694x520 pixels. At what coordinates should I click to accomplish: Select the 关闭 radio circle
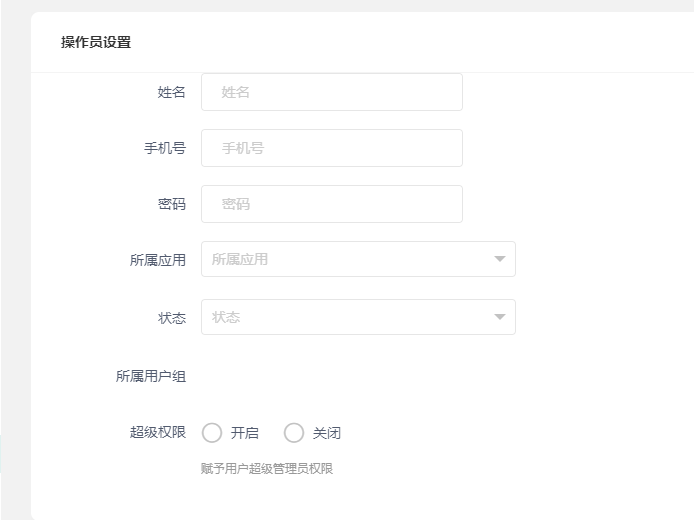point(294,433)
